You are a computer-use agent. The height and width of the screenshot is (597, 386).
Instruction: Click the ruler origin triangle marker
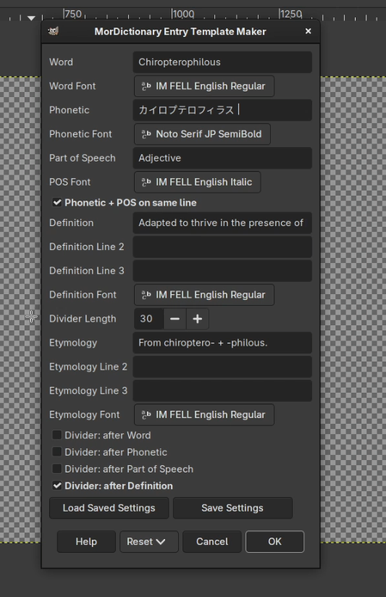[31, 18]
